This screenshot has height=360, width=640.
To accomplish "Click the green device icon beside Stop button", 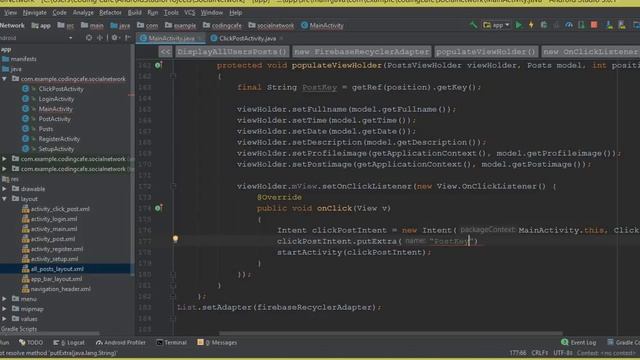I will (582, 25).
